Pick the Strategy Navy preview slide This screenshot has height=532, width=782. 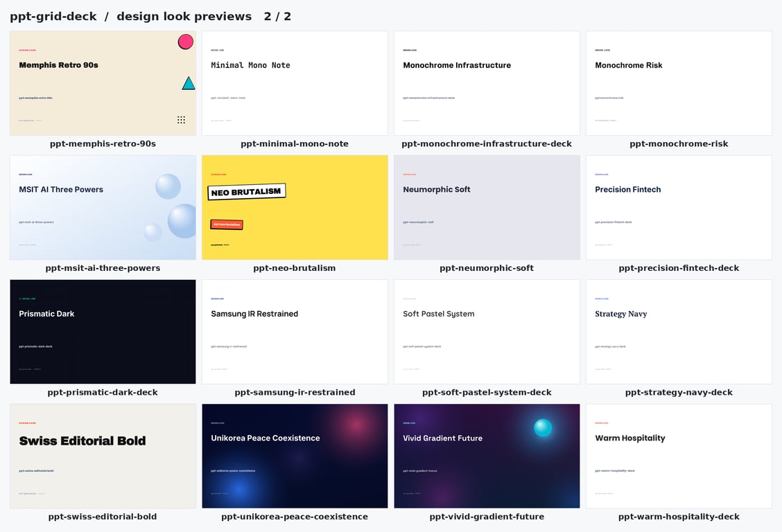(x=679, y=332)
